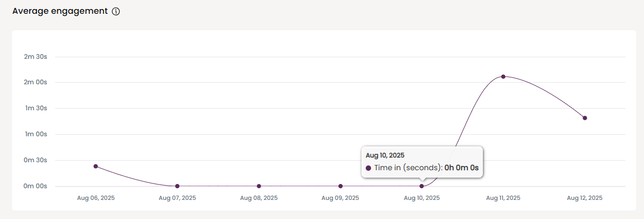Click the 0m 30s y-axis label
644x219 pixels.
pyautogui.click(x=36, y=160)
